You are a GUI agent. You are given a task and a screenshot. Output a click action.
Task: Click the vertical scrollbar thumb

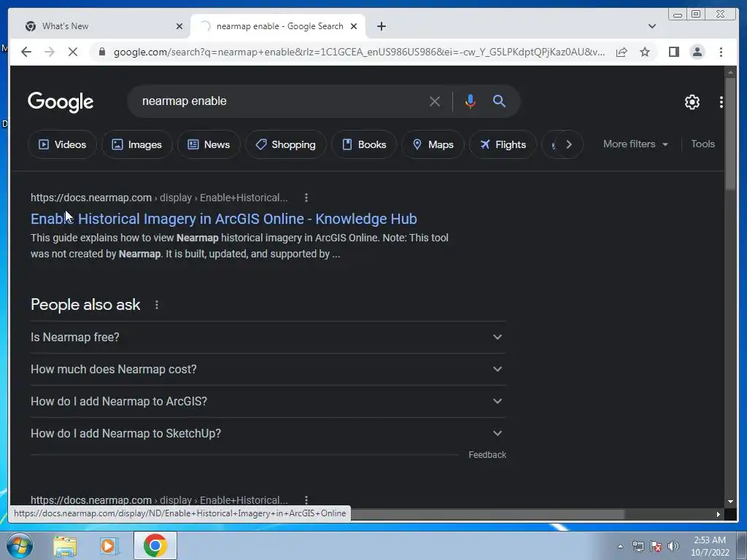(729, 133)
